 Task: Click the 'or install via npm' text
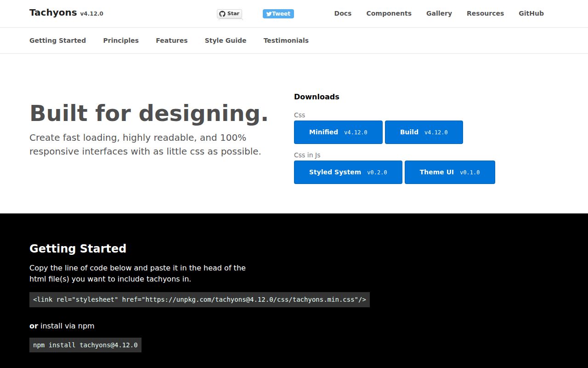62,326
